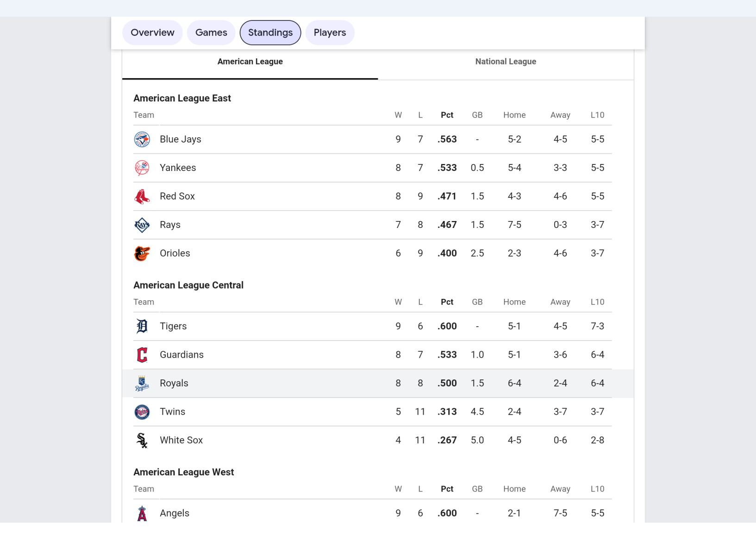Click the Angels A logo
This screenshot has width=756, height=556.
point(142,513)
